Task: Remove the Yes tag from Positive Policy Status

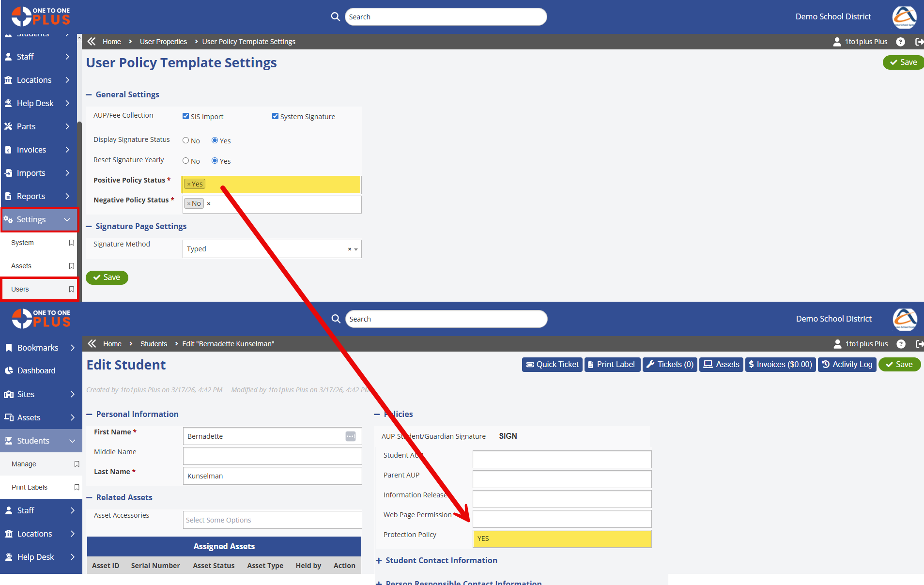Action: point(189,185)
